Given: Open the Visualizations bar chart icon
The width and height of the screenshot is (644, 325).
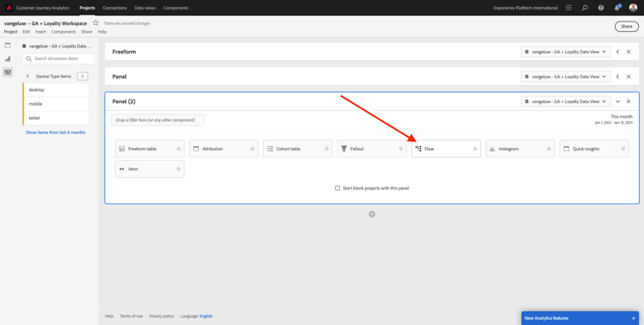Looking at the screenshot, I should click(8, 58).
